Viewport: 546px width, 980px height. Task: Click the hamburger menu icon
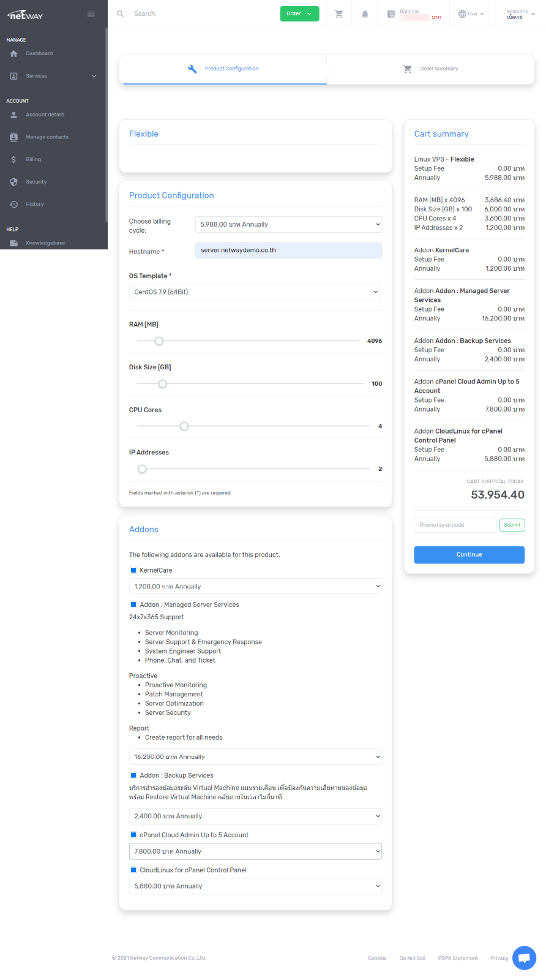(91, 14)
